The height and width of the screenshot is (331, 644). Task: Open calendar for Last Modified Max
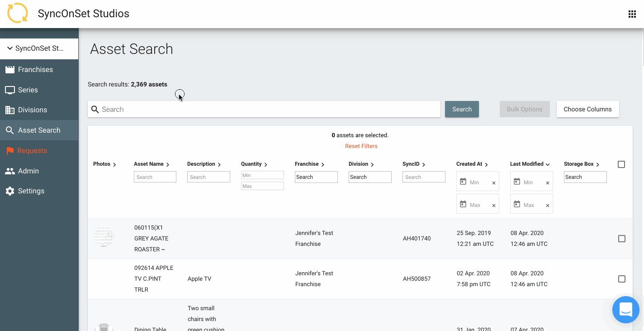[x=516, y=204]
